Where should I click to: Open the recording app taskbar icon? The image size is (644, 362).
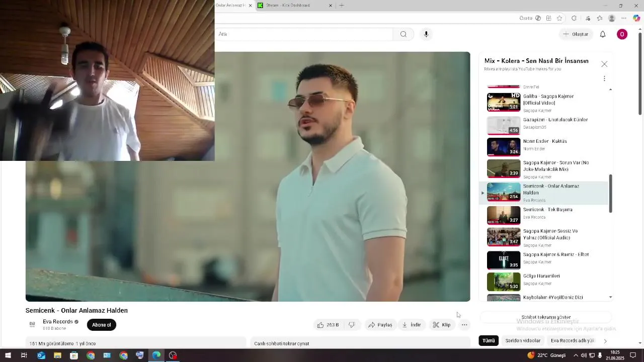tap(173, 355)
